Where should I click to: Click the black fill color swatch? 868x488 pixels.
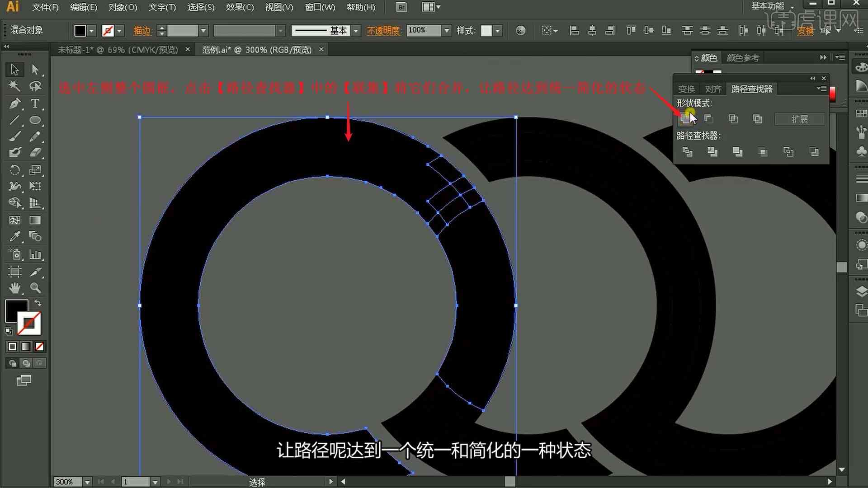pos(80,31)
